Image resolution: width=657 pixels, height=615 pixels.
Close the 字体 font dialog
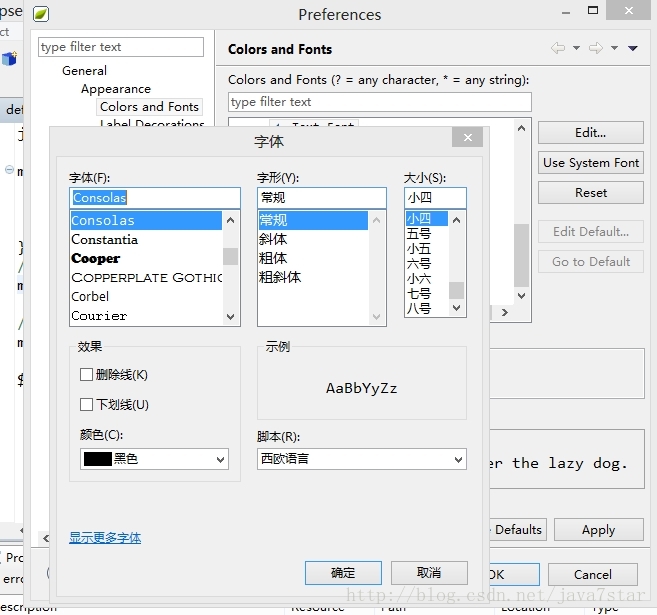pyautogui.click(x=468, y=137)
